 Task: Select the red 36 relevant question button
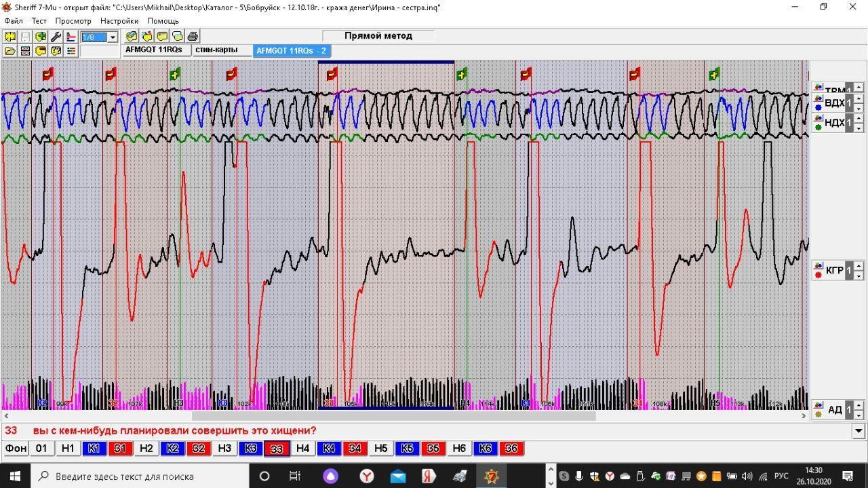(511, 449)
